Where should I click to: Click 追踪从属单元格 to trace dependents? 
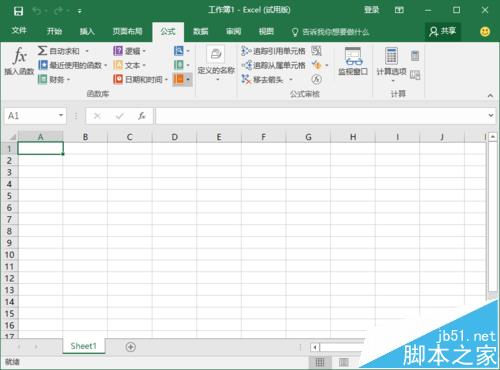[273, 65]
